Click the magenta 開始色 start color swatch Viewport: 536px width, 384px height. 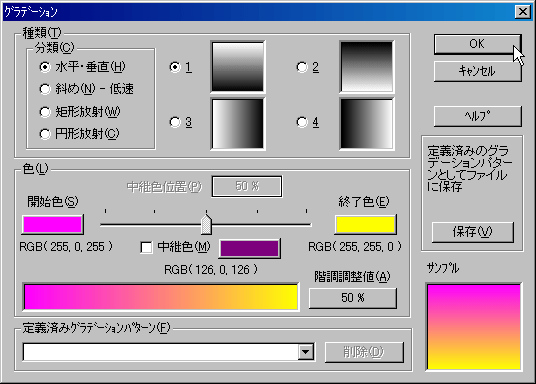tap(52, 225)
